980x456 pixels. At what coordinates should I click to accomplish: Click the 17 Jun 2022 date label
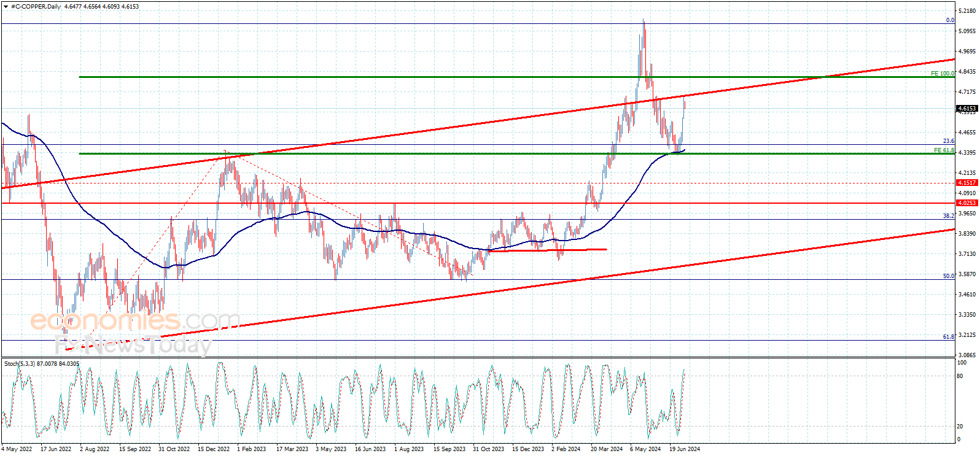coord(56,449)
